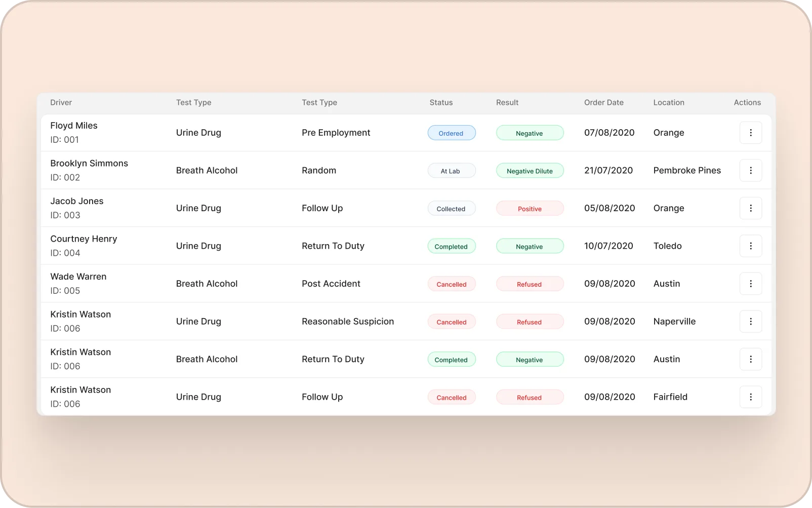
Task: Open actions menu for Jacob Jones row
Action: tap(751, 208)
